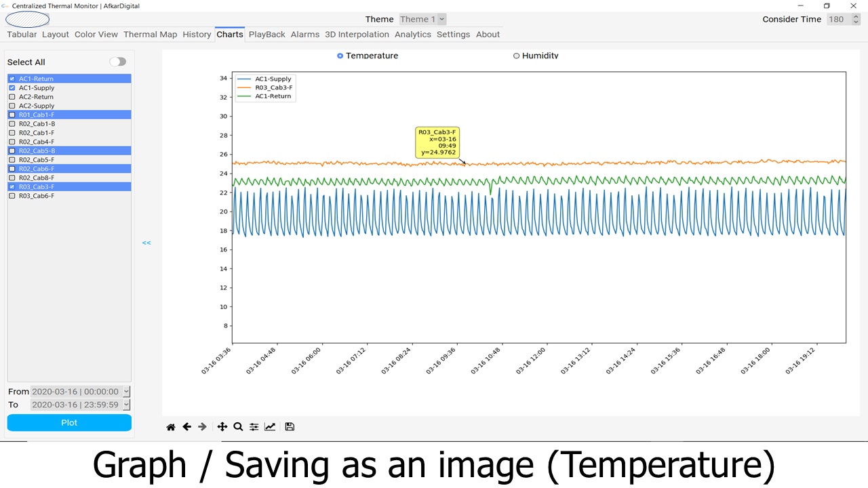Open the To date dropdown
Viewport: 868px width, 488px height.
coord(126,405)
